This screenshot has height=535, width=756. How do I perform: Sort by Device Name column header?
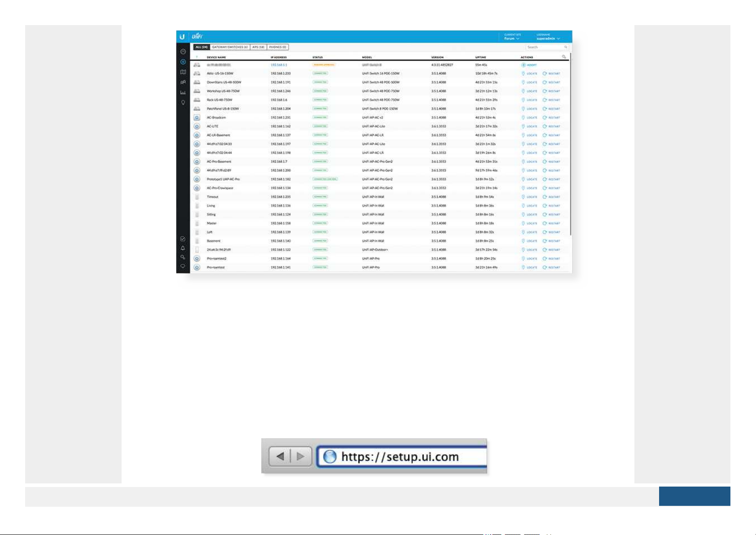click(216, 57)
